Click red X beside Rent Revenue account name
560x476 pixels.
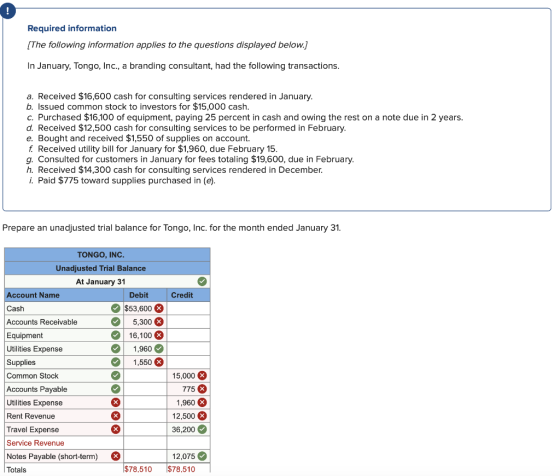point(115,416)
